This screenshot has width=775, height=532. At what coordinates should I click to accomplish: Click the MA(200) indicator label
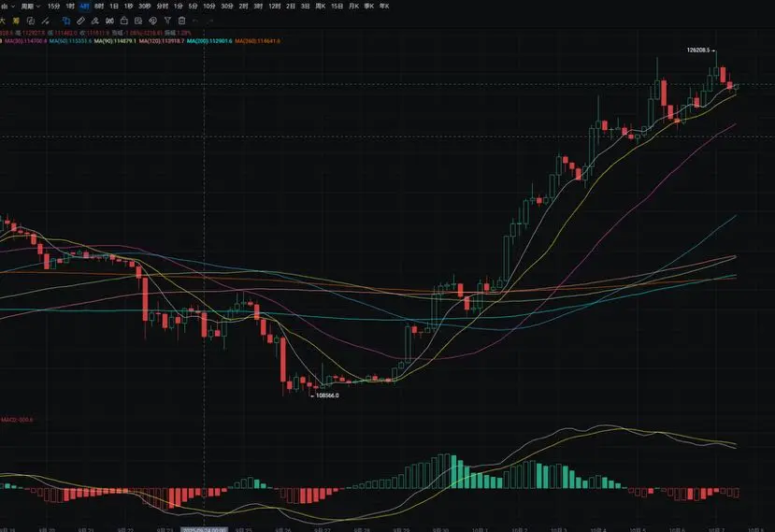pos(209,41)
